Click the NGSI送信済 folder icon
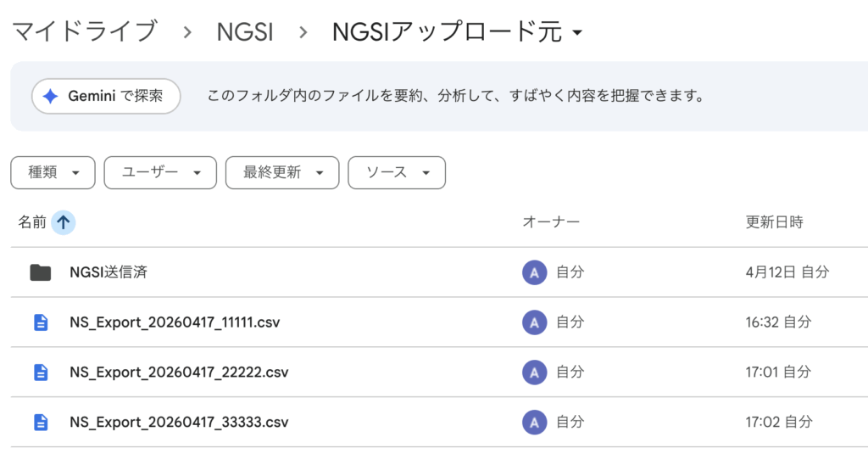Viewport: 868px width, 465px height. coord(40,272)
